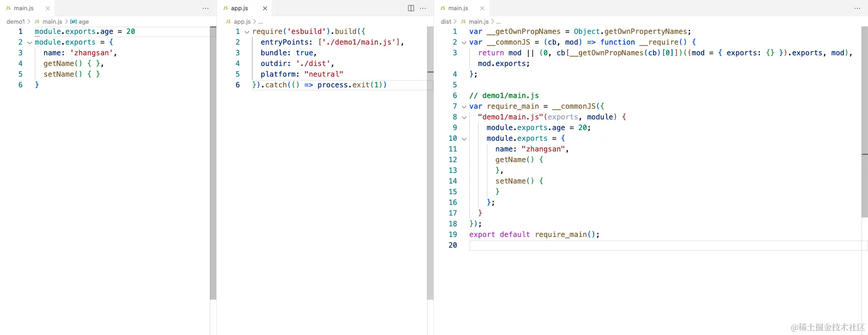Place cursor on "setName() { }" in demo1 main.js
Viewport: 868px width, 335px height.
tap(72, 74)
